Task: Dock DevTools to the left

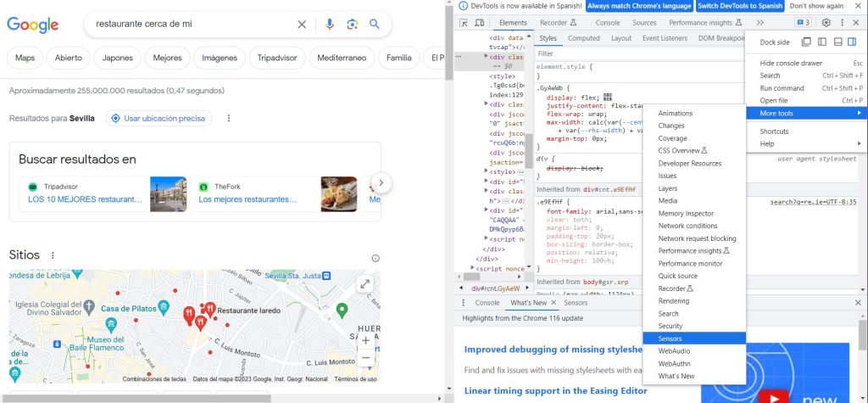Action: coord(822,42)
